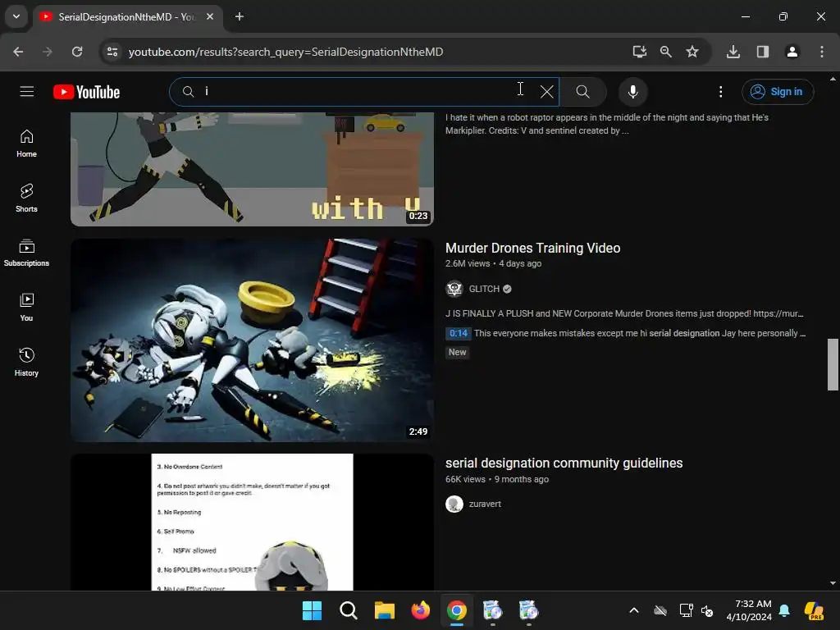The image size is (840, 630).
Task: Open the 0:23 video thumbnail
Action: pyautogui.click(x=253, y=169)
